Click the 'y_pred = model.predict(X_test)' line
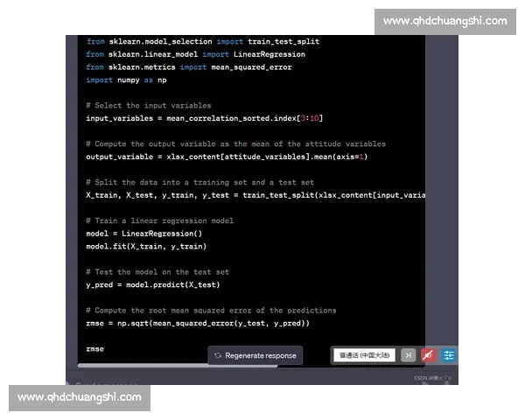 pos(153,284)
